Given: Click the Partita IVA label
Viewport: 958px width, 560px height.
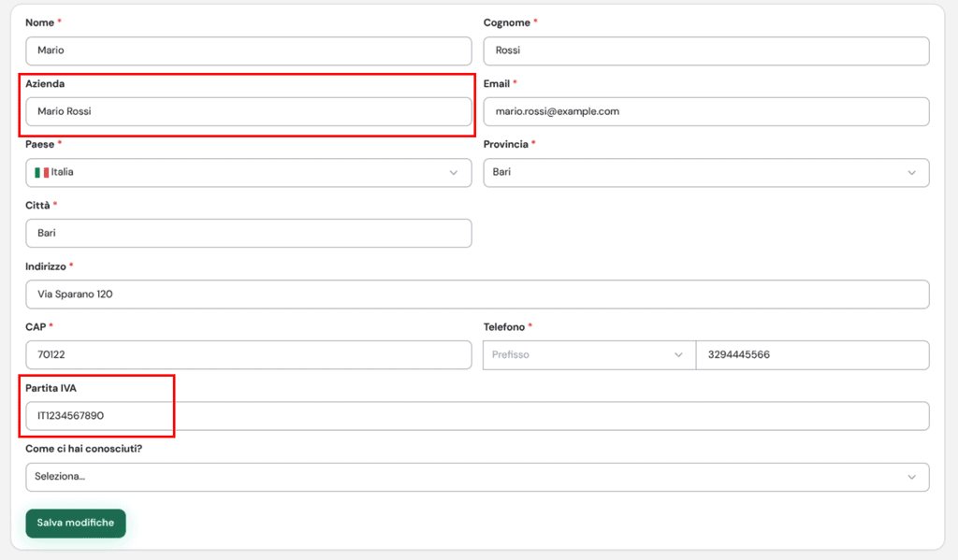Looking at the screenshot, I should (x=51, y=388).
